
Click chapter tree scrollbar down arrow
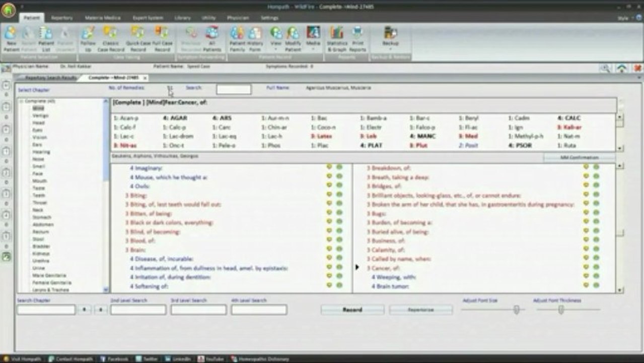[106, 289]
